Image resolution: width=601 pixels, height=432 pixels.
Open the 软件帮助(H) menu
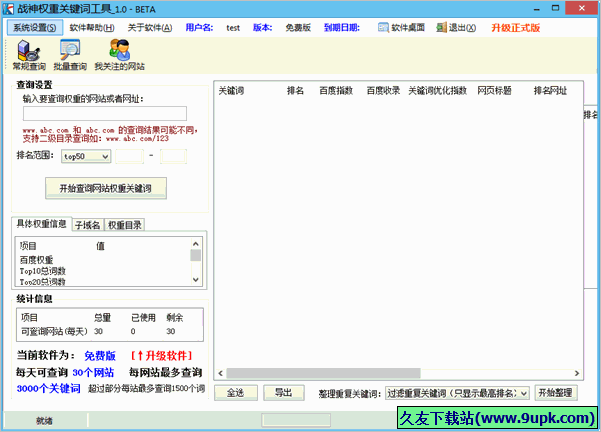click(x=92, y=28)
